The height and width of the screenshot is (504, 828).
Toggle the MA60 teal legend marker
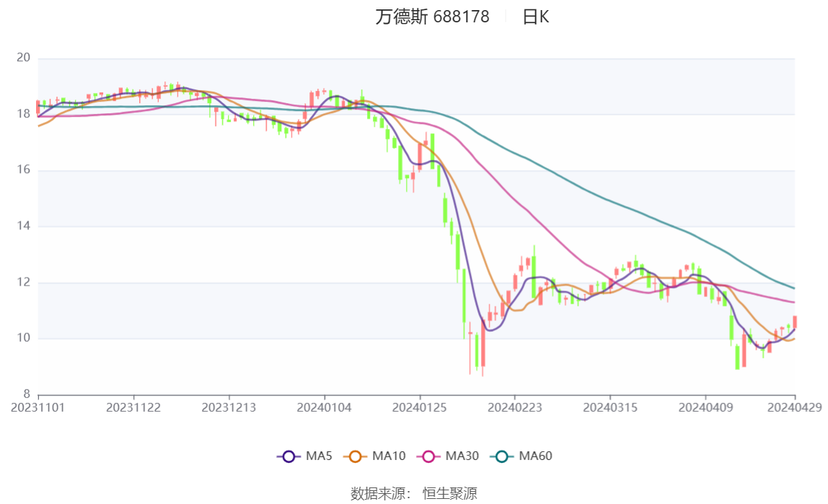tap(502, 456)
